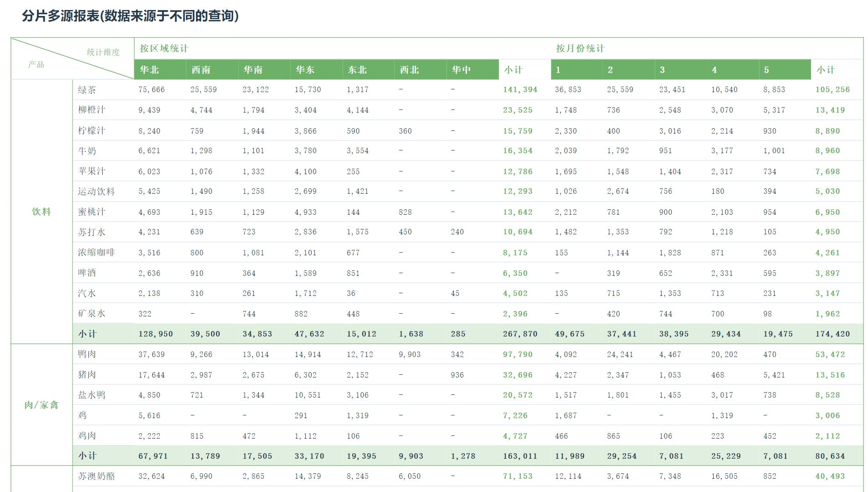
Task: Select the month 4 column header
Action: pos(733,70)
